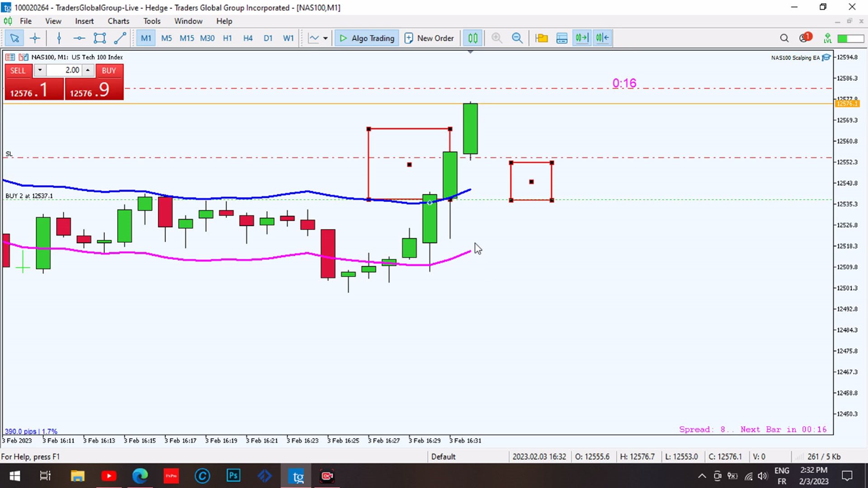The height and width of the screenshot is (488, 868).
Task: Open Microsoft Edge from taskbar
Action: (x=140, y=476)
